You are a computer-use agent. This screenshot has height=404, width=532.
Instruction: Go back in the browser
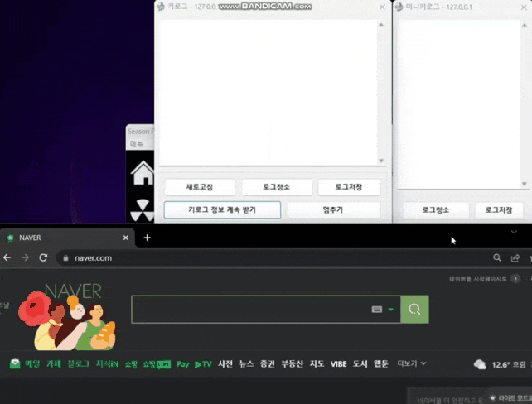click(7, 258)
